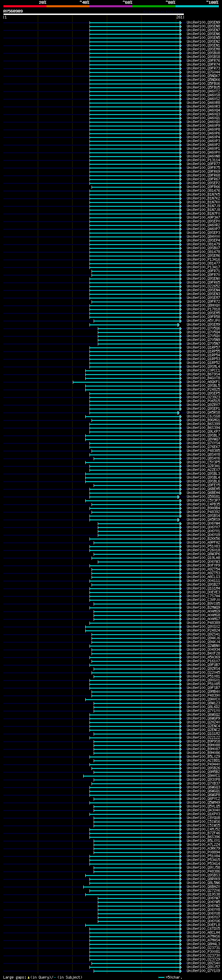Select label UniRef100_P48385
The height and width of the screenshot is (980, 222).
[x=203, y=451]
